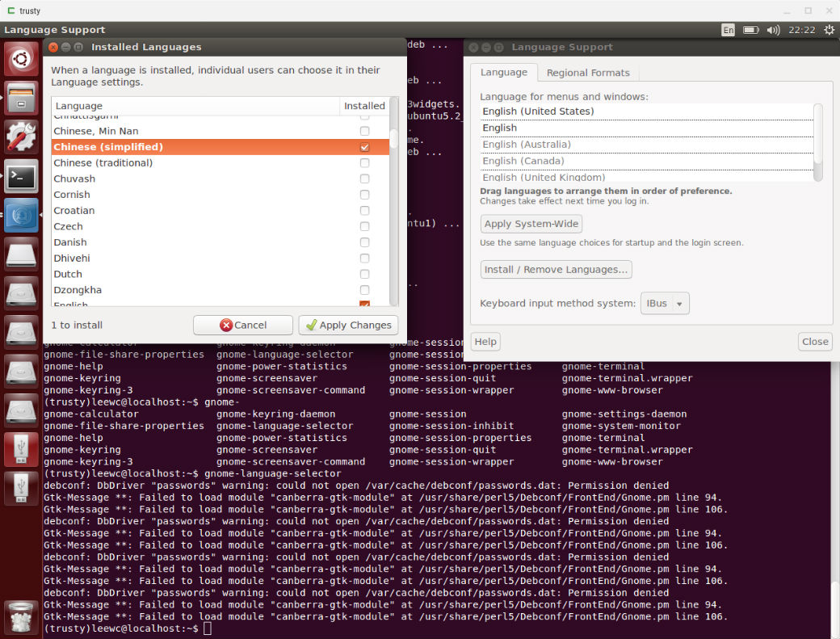
Task: Select the Danish language row
Action: [x=220, y=242]
